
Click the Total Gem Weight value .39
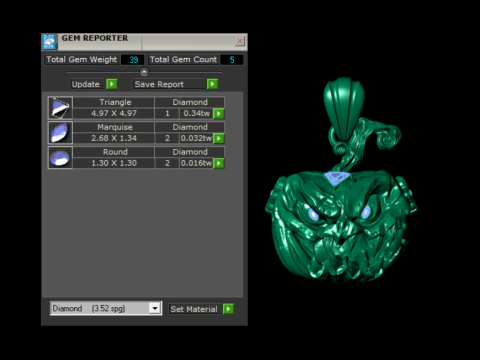click(x=133, y=60)
